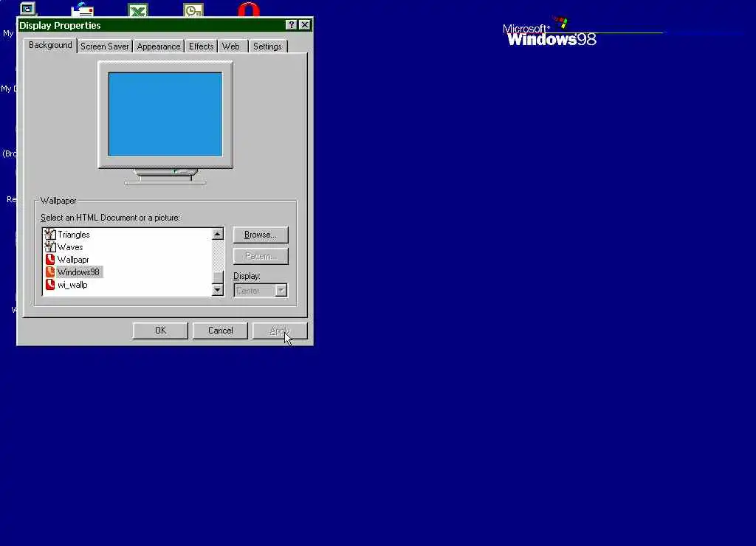Image resolution: width=756 pixels, height=546 pixels.
Task: Open the Settings tab
Action: point(267,46)
